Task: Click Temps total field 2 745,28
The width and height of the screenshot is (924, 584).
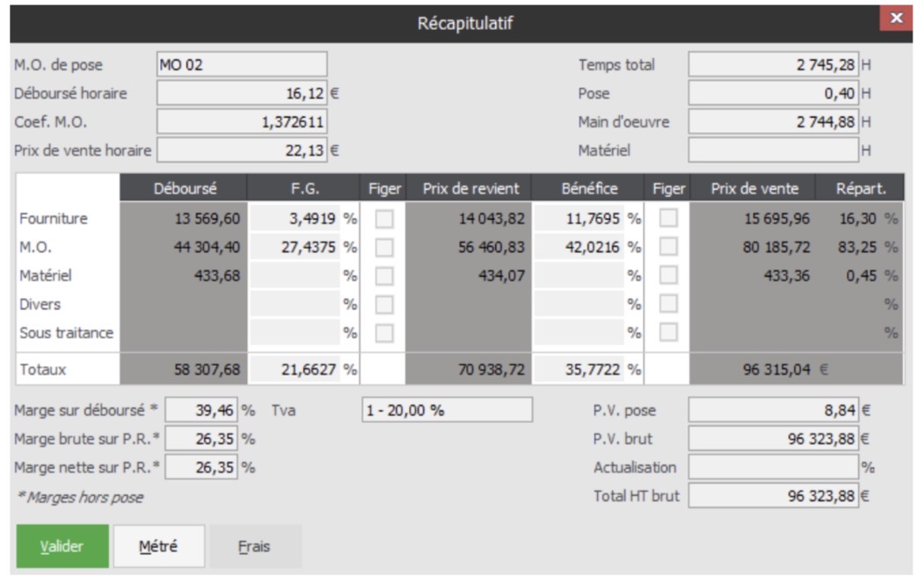Action: pyautogui.click(x=773, y=64)
